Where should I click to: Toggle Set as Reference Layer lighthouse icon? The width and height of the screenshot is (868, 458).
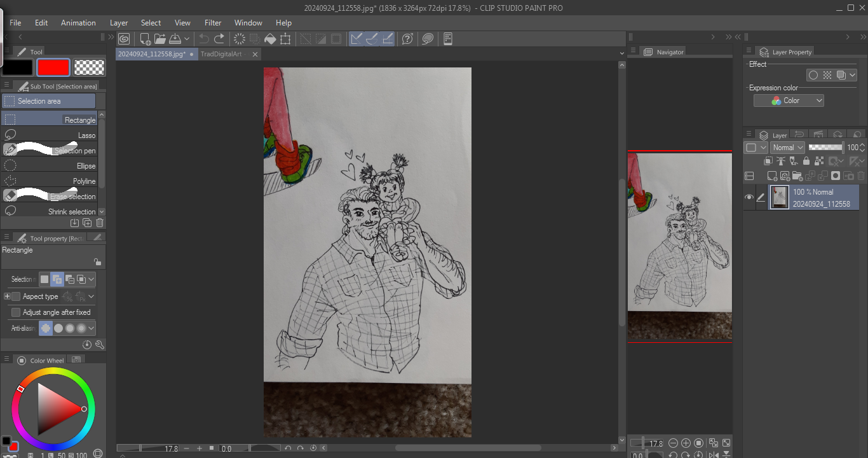click(x=782, y=162)
